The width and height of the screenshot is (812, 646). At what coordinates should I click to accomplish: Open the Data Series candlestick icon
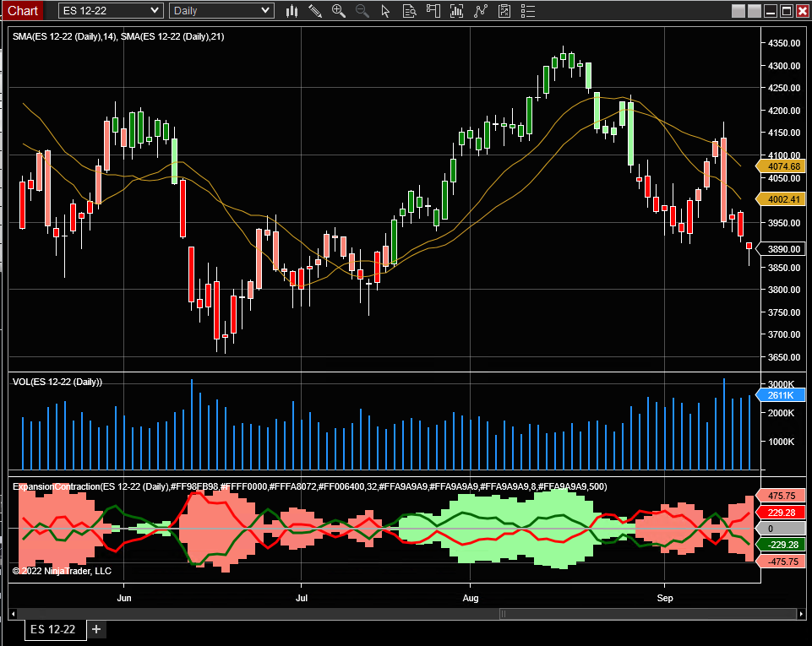coord(292,11)
